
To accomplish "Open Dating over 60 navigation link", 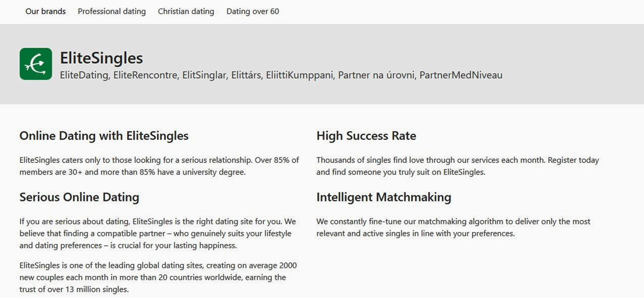I will (x=253, y=12).
